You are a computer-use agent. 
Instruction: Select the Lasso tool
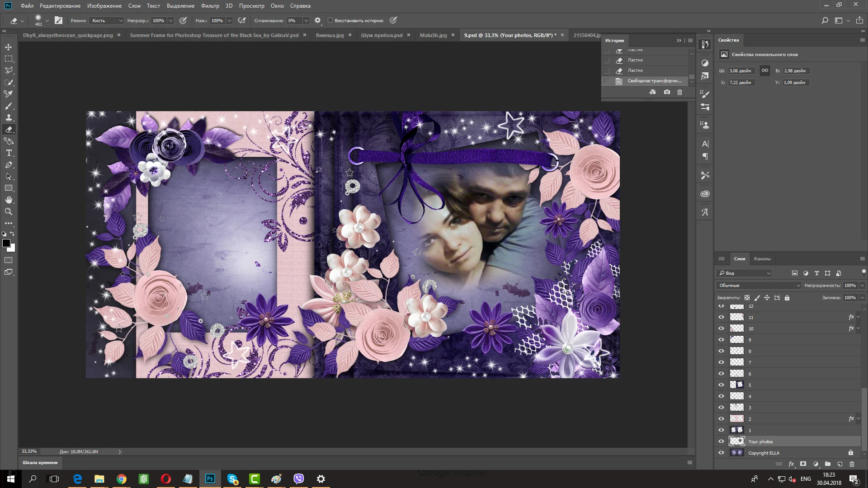(9, 70)
